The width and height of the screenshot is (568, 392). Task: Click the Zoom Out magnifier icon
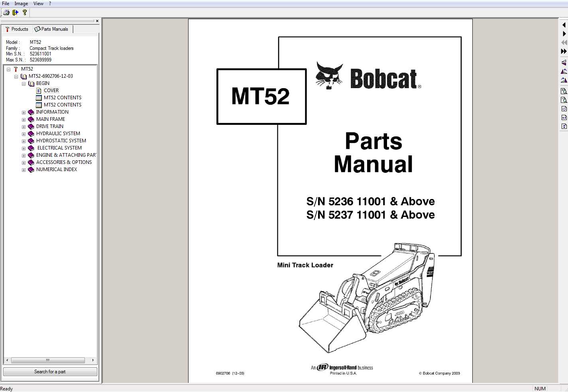[x=564, y=100]
